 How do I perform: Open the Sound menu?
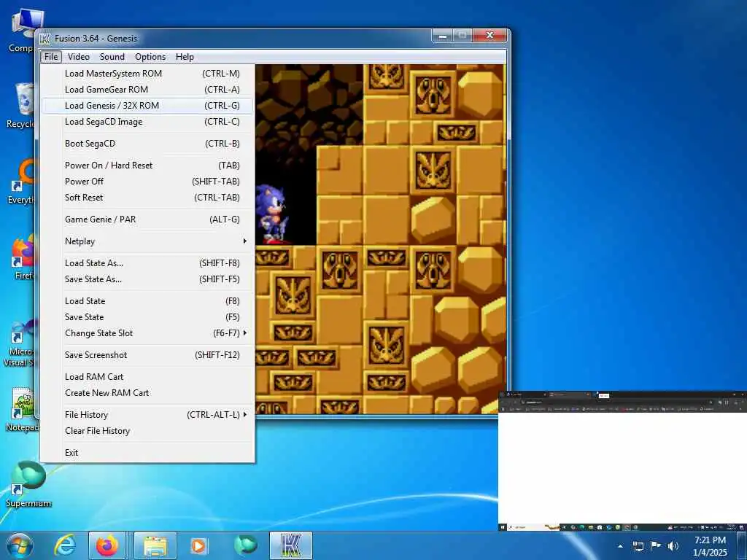coord(112,57)
